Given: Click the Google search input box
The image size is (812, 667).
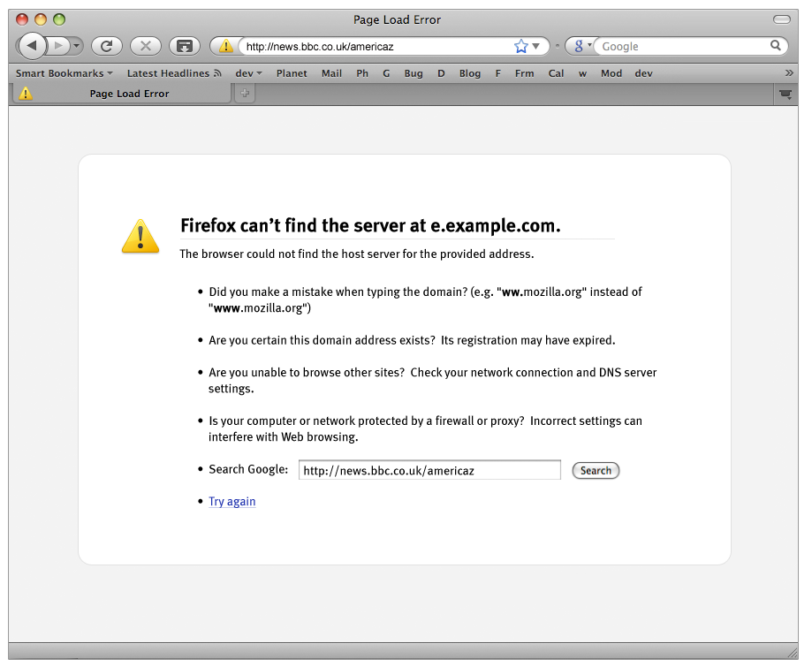Looking at the screenshot, I should (x=684, y=47).
